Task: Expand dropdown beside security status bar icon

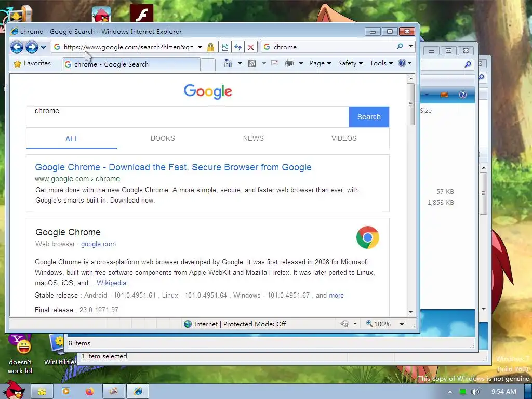Action: click(x=355, y=324)
